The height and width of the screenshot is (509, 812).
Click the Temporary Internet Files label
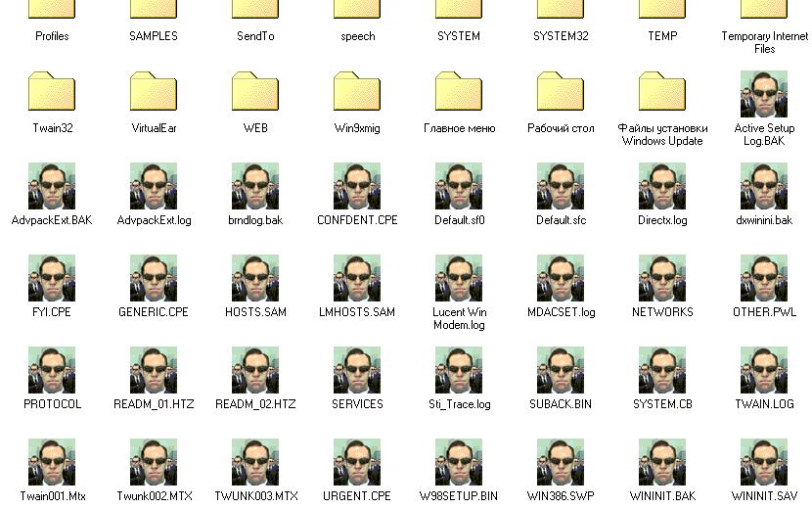[x=764, y=42]
